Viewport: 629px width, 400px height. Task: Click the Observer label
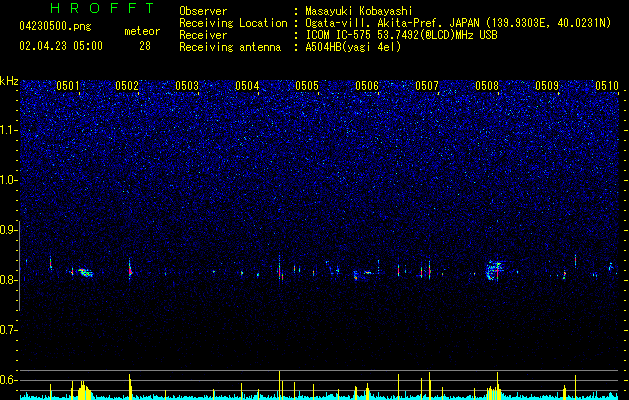[203, 11]
